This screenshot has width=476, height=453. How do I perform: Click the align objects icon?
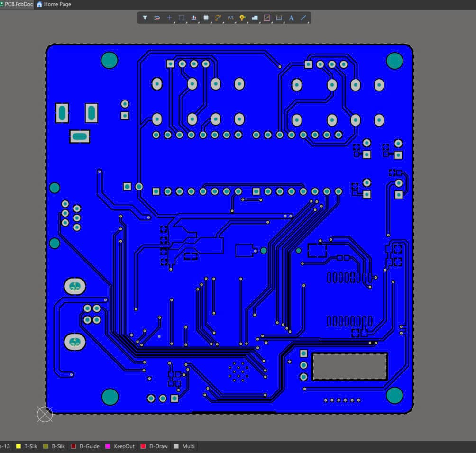(x=194, y=18)
